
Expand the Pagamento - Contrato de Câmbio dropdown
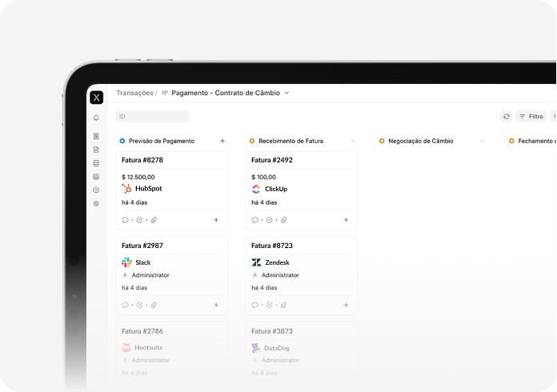pos(287,93)
